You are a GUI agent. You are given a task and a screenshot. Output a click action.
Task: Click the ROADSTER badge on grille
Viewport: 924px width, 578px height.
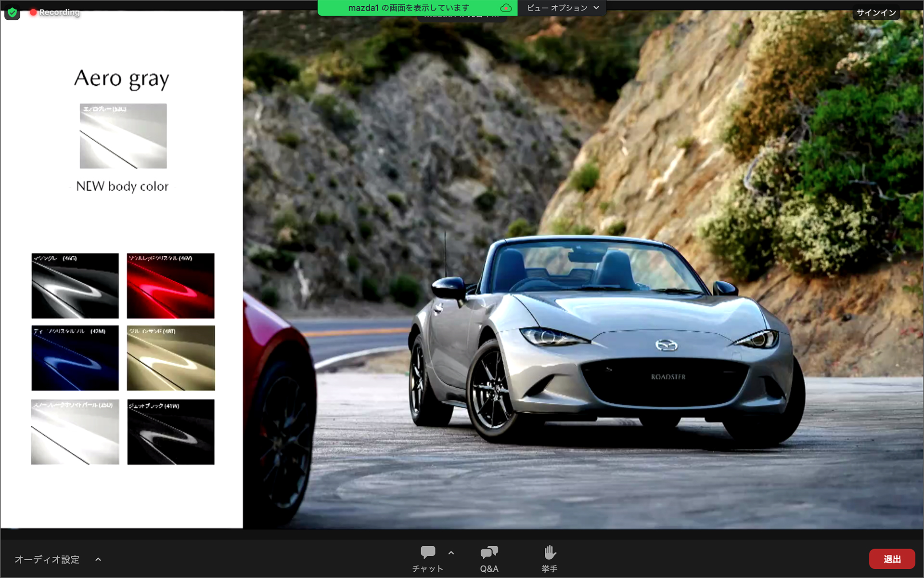point(668,377)
